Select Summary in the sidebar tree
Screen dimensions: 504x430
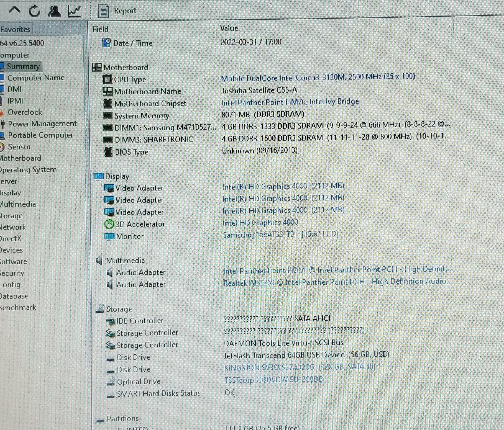[23, 66]
